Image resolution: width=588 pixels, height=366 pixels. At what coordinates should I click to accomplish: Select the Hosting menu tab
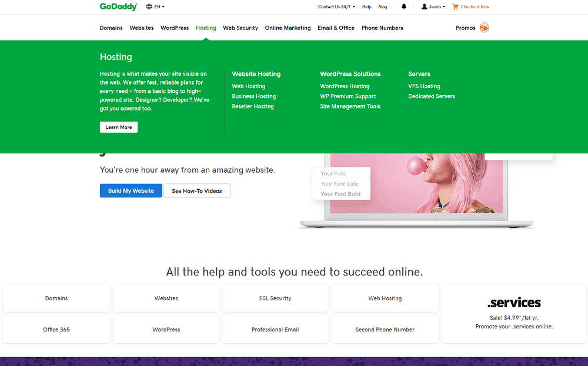tap(206, 28)
